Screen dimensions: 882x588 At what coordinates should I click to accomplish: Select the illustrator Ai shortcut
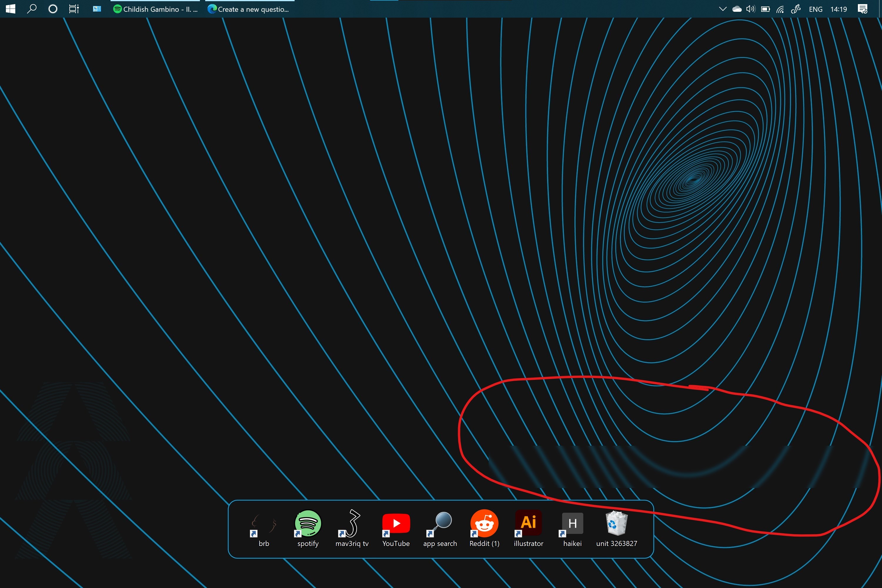(528, 529)
